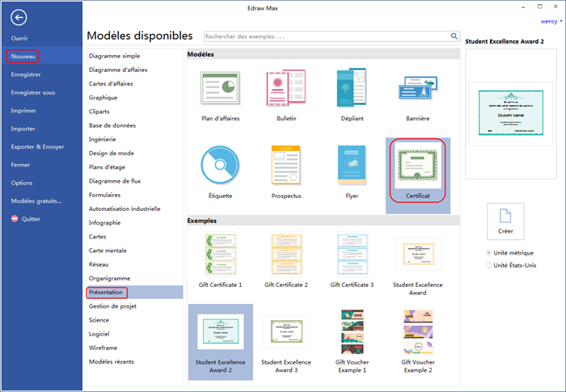566x392 pixels.
Task: Select Réseau category
Action: point(99,264)
